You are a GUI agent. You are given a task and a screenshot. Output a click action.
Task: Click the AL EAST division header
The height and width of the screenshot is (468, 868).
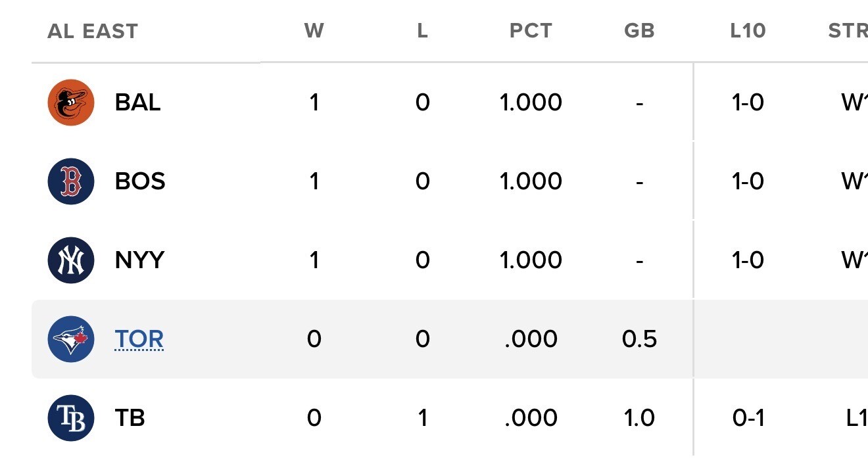[x=93, y=31]
